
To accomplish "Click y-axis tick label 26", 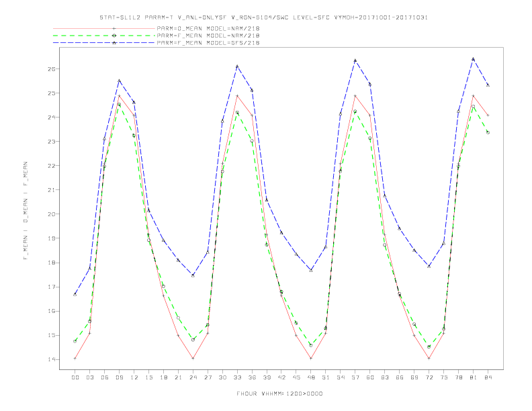I will (51, 69).
